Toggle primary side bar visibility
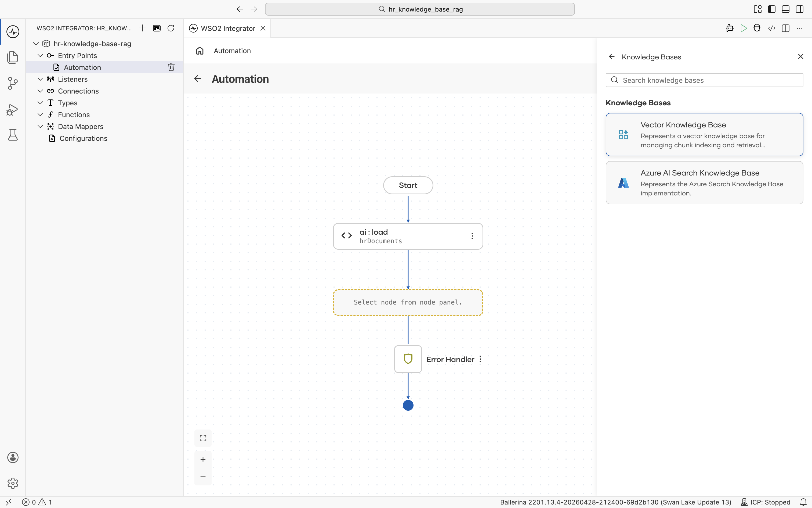Viewport: 812px width, 508px height. coord(772,9)
